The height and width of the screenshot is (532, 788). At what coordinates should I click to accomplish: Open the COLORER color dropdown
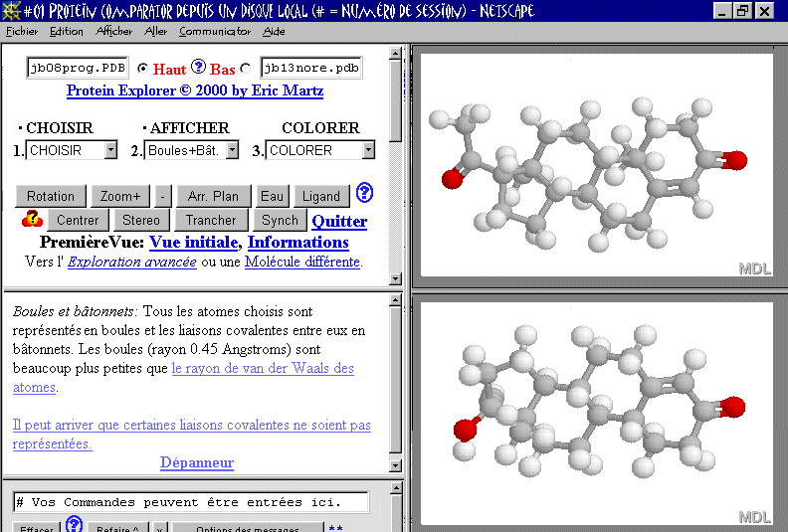click(320, 150)
